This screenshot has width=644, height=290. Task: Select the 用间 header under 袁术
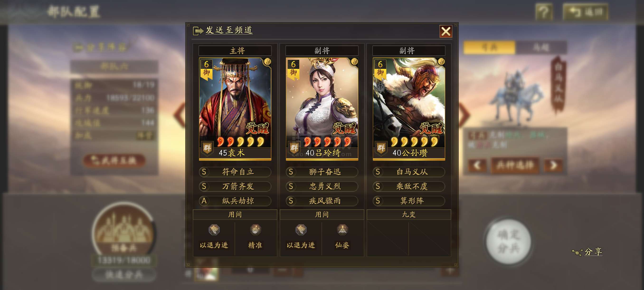[235, 214]
